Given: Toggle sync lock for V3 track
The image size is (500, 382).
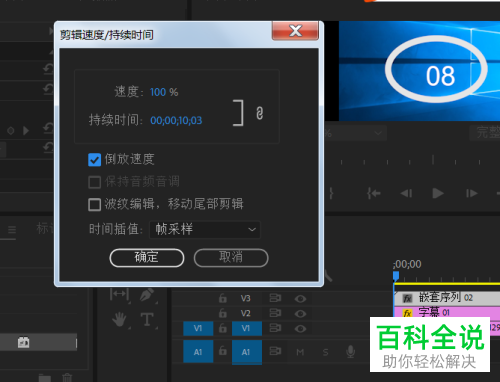Looking at the screenshot, I should [275, 298].
